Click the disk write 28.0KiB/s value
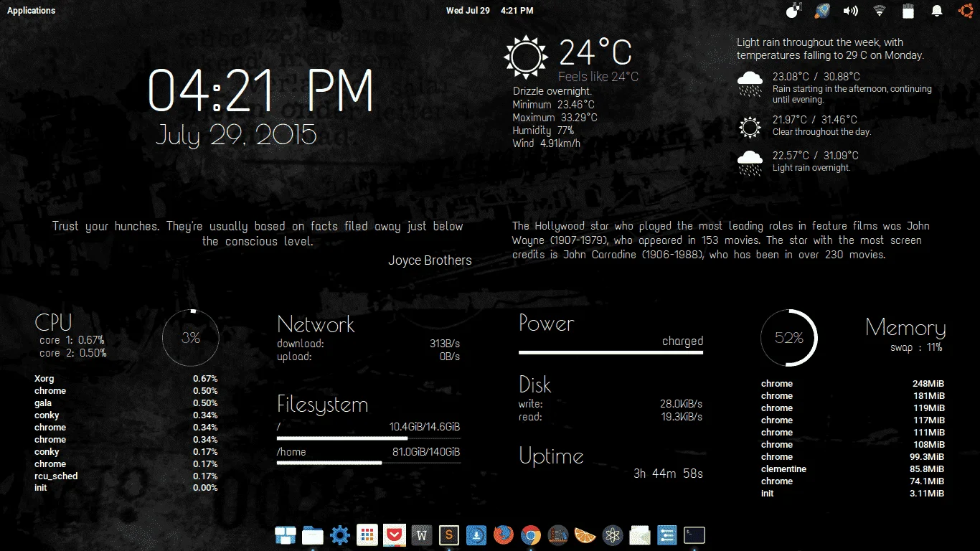The width and height of the screenshot is (980, 551). [x=681, y=404]
